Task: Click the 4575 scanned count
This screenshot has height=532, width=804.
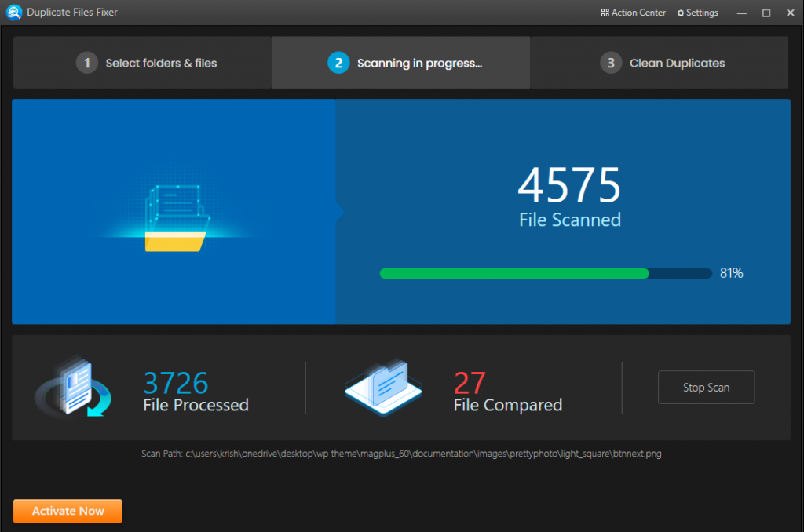Action: tap(569, 185)
